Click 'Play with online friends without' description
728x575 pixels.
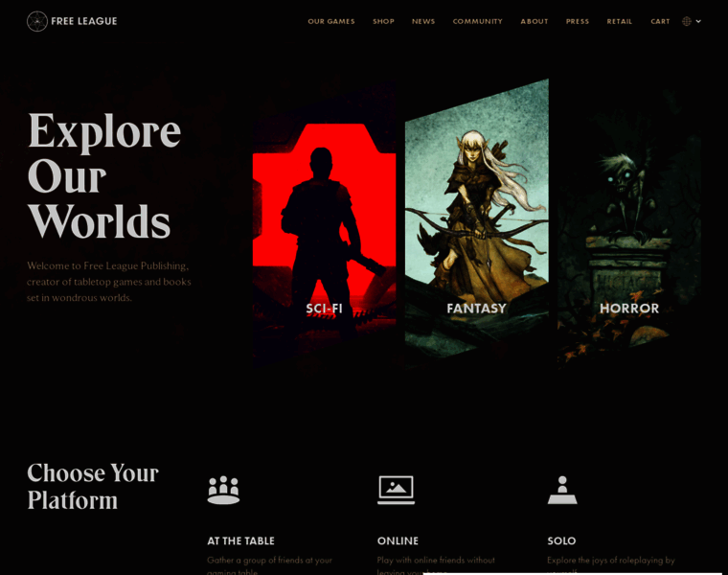click(x=436, y=565)
